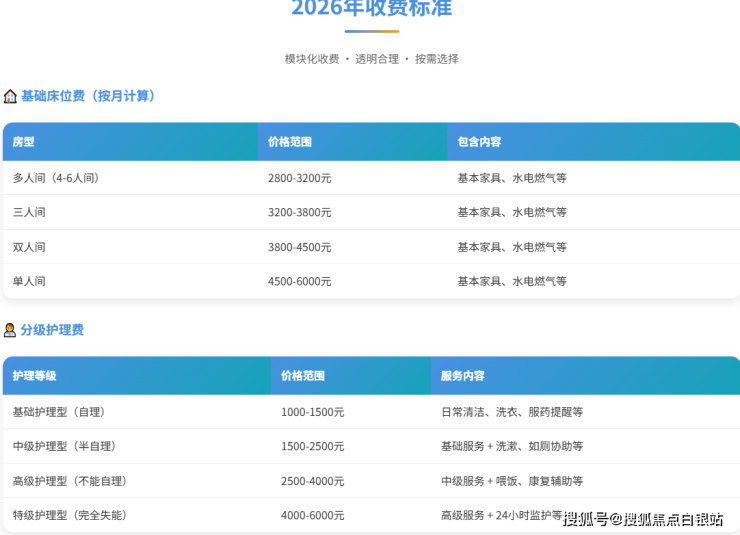Image resolution: width=740 pixels, height=535 pixels.
Task: Select the 2026年收费标准 page title
Action: (371, 9)
